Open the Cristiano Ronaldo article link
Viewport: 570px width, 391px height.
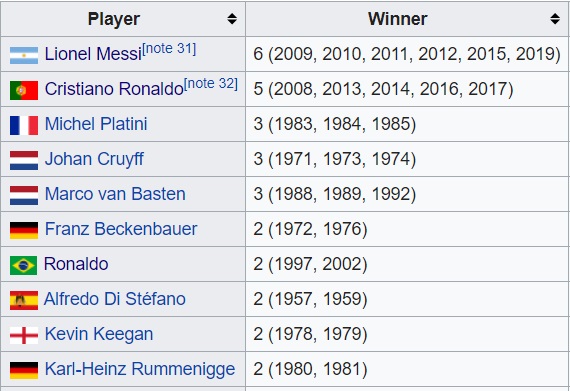click(x=114, y=89)
